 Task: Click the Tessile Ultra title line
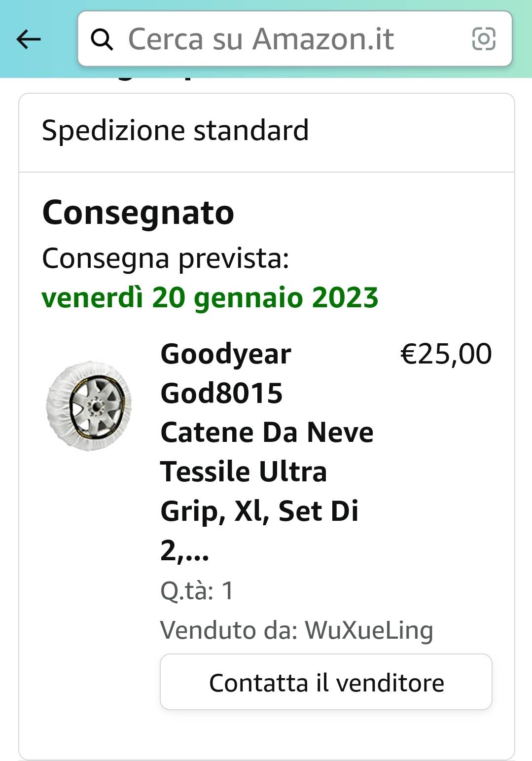[244, 471]
